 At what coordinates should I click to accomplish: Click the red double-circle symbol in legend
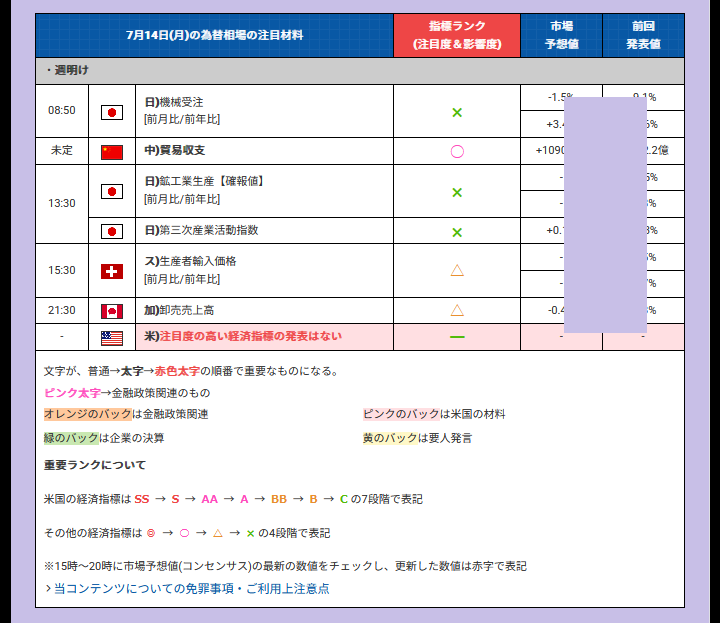pos(151,533)
